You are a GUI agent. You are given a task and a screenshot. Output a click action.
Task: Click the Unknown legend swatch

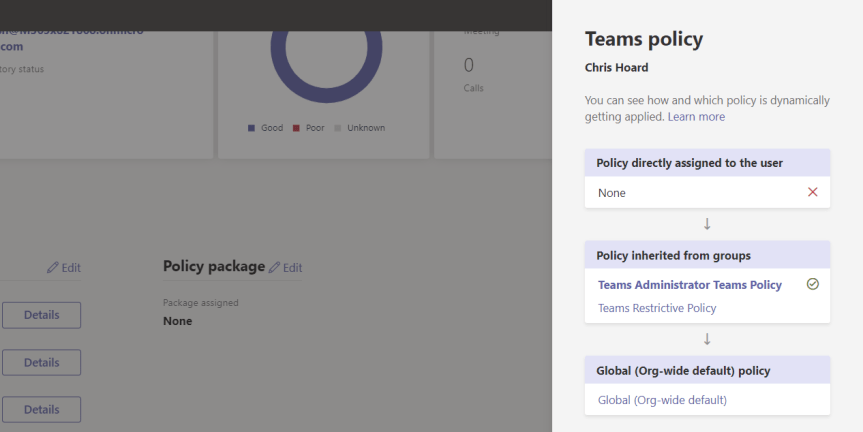pyautogui.click(x=338, y=128)
